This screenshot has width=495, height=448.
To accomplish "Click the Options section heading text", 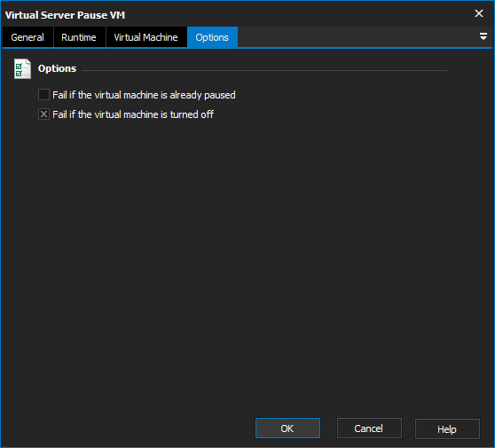I will (57, 68).
